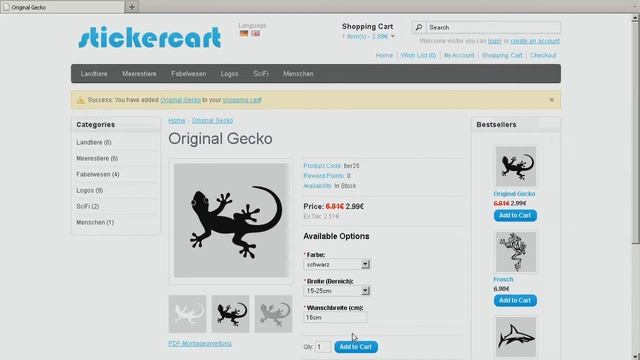Switch language with German flag icon
Screen dimensions: 640x360
point(244,33)
